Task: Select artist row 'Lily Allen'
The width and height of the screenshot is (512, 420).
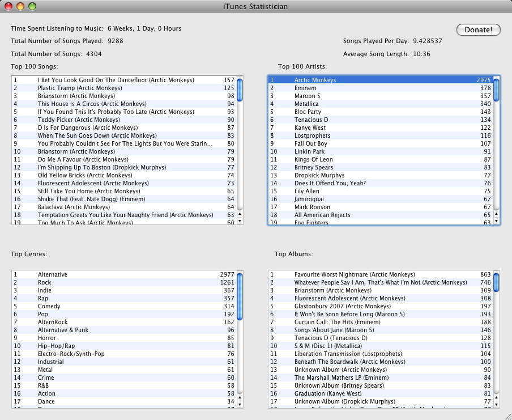Action: (381, 191)
